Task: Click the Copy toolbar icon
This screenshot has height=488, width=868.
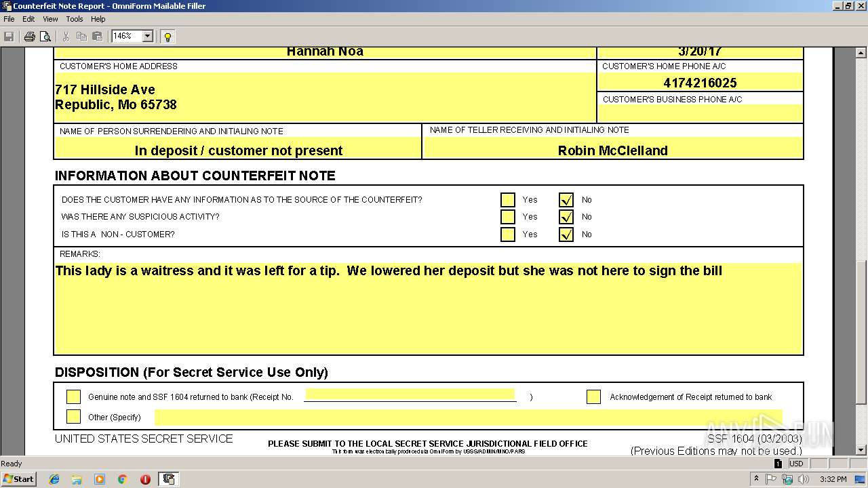Action: click(x=81, y=37)
